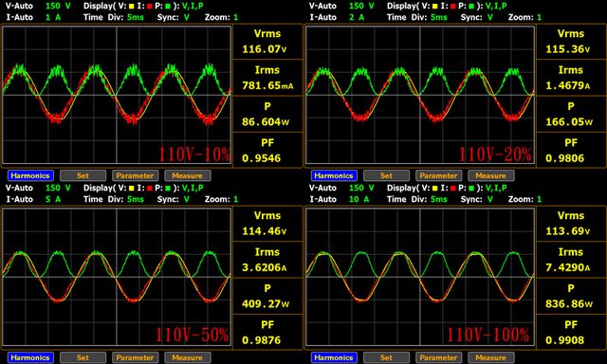Select Measure in the 110V-100% panel
Viewport: 607px width, 364px height.
tap(491, 357)
